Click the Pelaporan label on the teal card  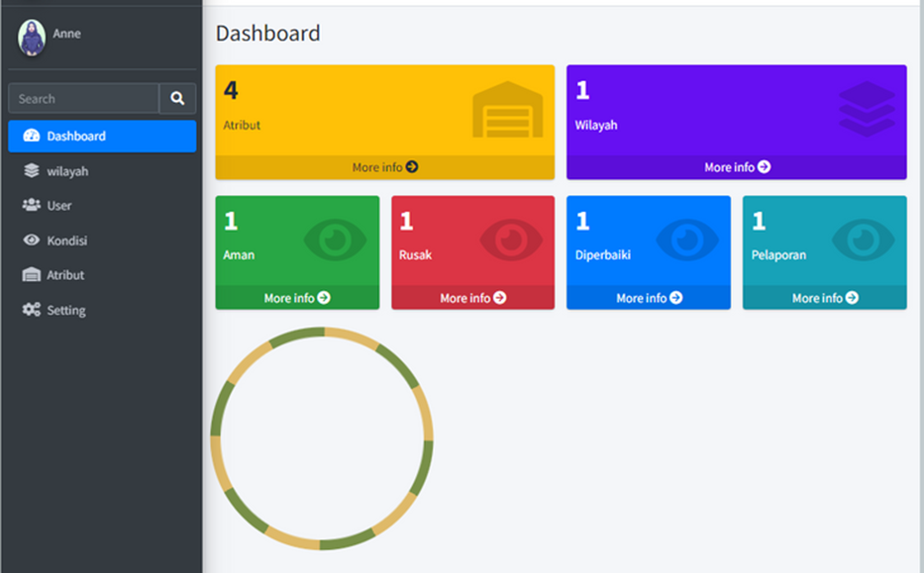[x=778, y=255]
